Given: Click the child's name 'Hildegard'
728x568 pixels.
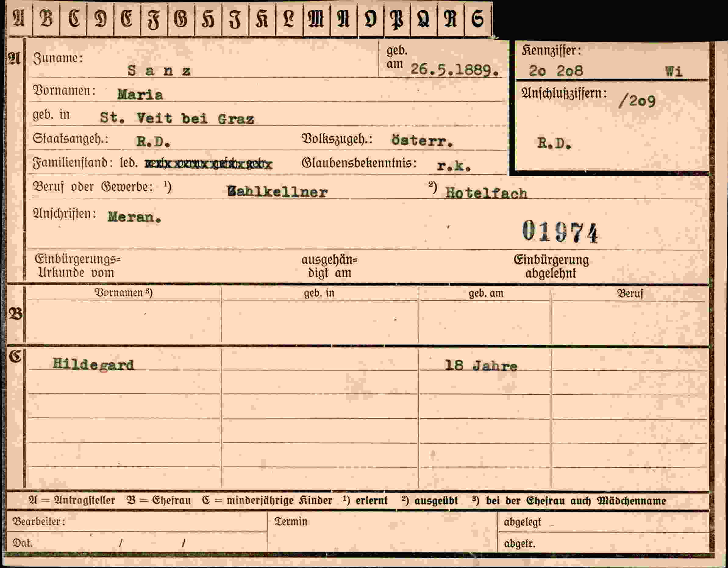Looking at the screenshot, I should [93, 364].
